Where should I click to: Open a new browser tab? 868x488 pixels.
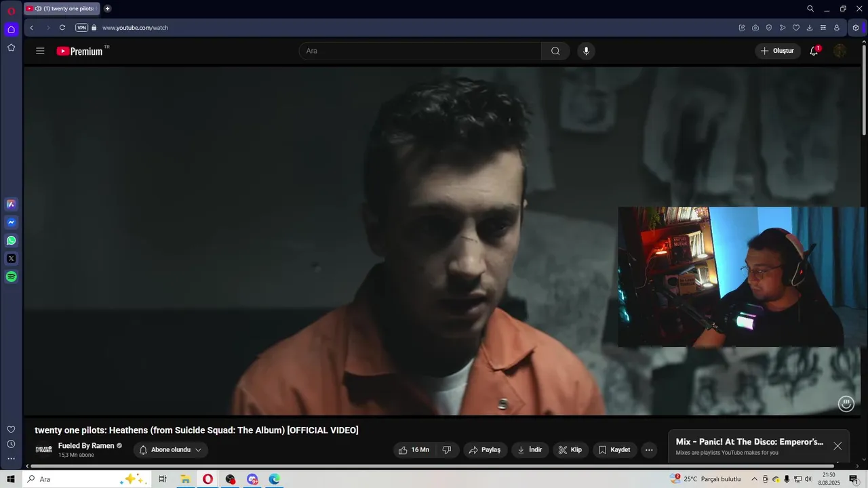(107, 9)
